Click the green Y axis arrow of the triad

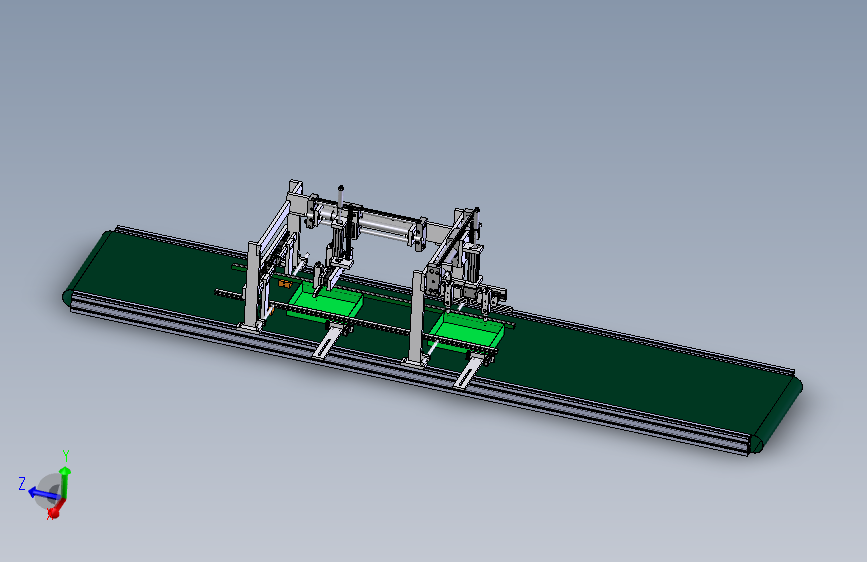point(65,481)
